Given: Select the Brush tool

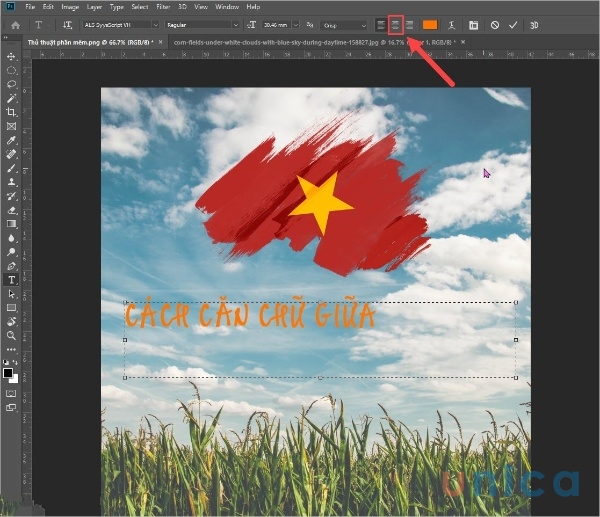Looking at the screenshot, I should pyautogui.click(x=11, y=168).
